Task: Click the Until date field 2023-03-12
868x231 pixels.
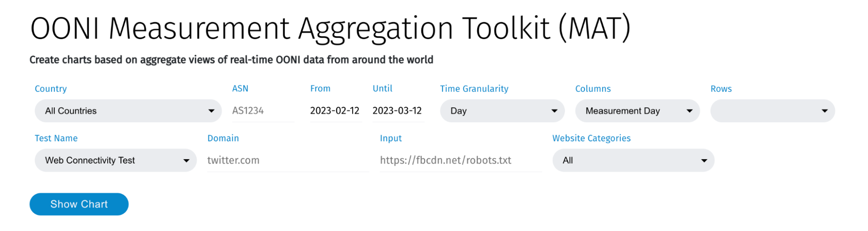Action: 397,111
